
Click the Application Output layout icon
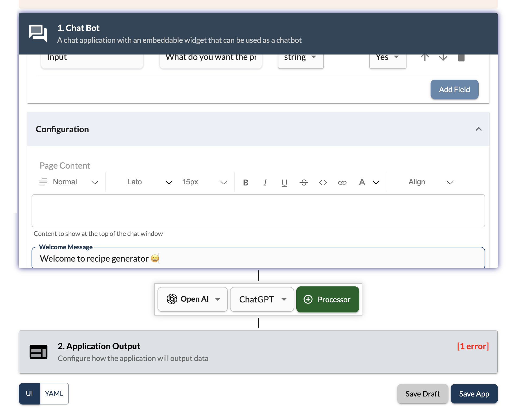(39, 352)
